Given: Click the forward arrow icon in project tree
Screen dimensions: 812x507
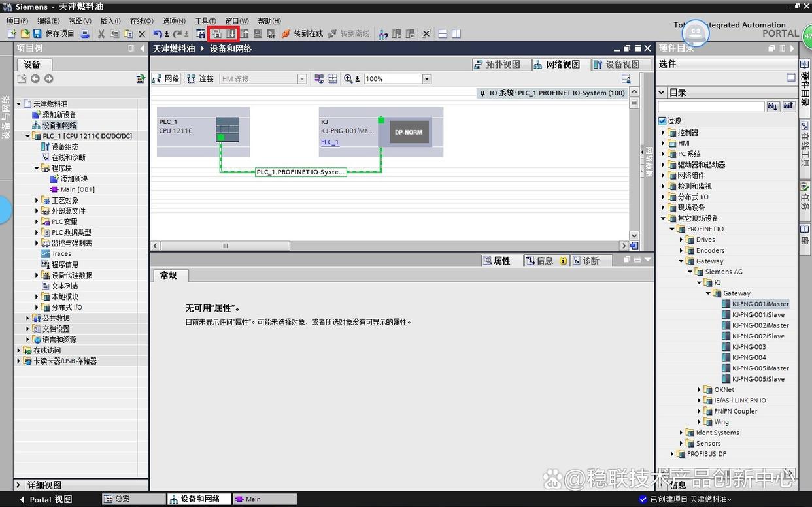Looking at the screenshot, I should (48, 79).
